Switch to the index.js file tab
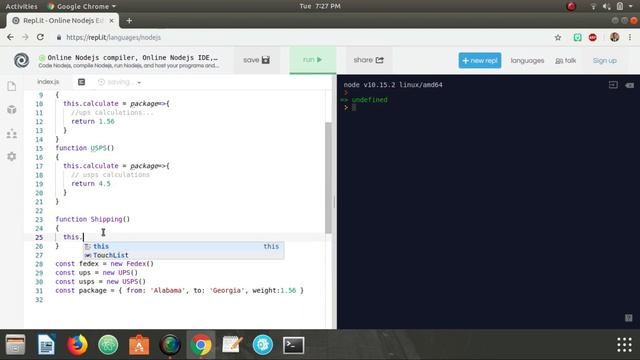 click(x=48, y=82)
